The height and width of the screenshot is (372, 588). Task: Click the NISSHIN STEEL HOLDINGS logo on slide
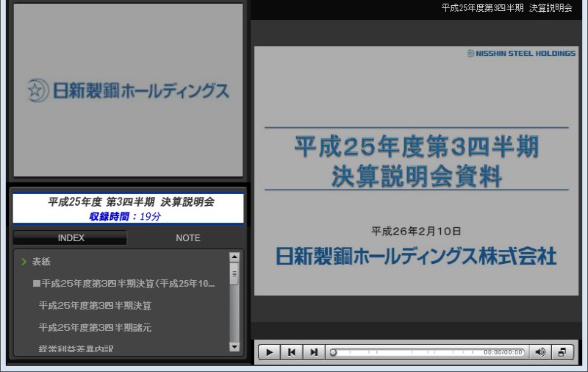(521, 53)
